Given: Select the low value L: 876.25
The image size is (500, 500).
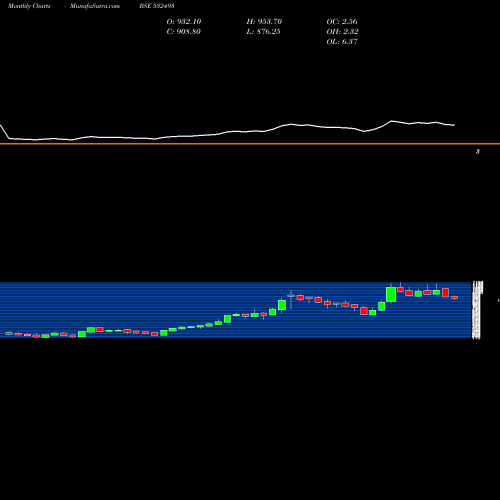Looking at the screenshot, I should pyautogui.click(x=263, y=31).
